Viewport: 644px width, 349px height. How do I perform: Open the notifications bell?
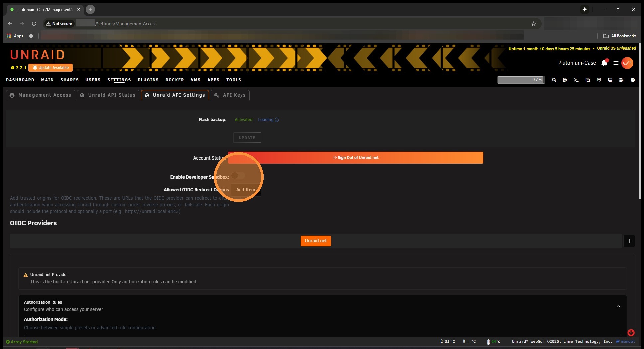coord(604,63)
